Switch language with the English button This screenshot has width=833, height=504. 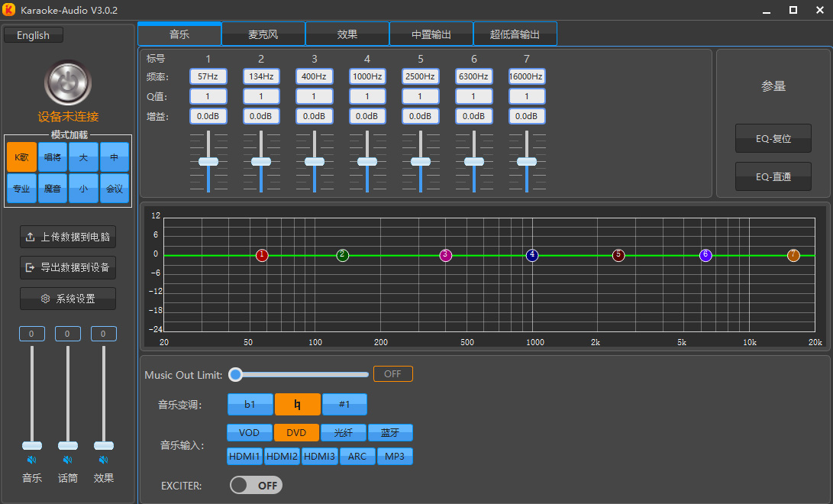34,35
